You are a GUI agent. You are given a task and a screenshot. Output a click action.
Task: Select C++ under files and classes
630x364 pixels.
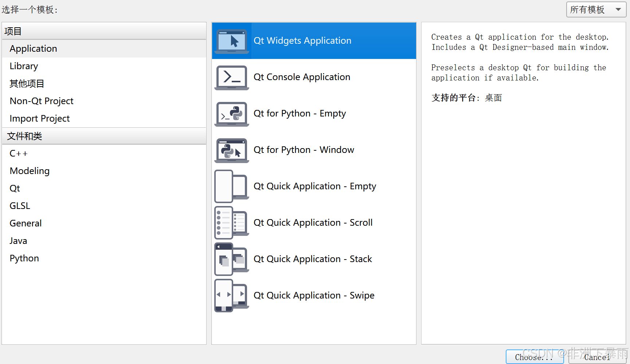coord(104,154)
